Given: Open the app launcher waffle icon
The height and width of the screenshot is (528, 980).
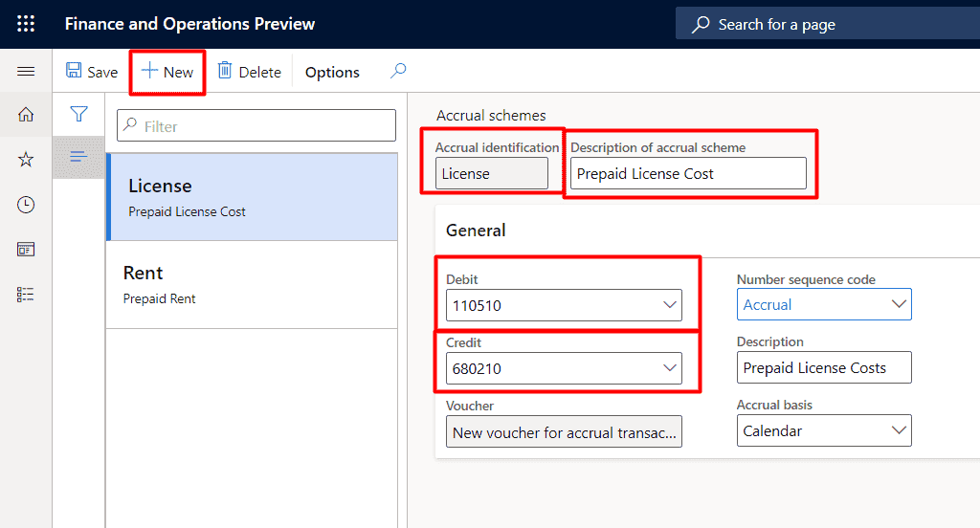Looking at the screenshot, I should 26,24.
